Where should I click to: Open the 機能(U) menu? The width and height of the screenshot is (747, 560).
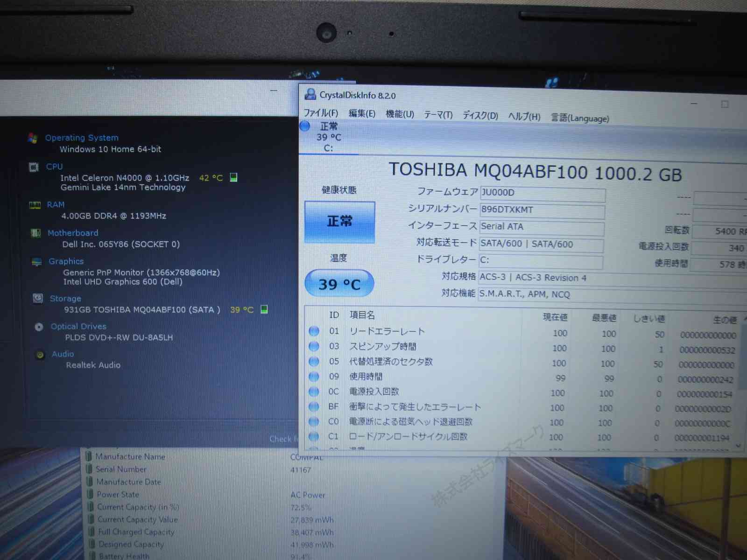click(400, 114)
